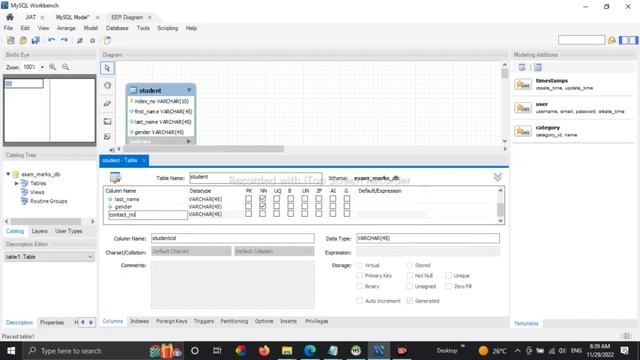Switch to the Inserts tab
This screenshot has width=640, height=360.
pyautogui.click(x=288, y=321)
